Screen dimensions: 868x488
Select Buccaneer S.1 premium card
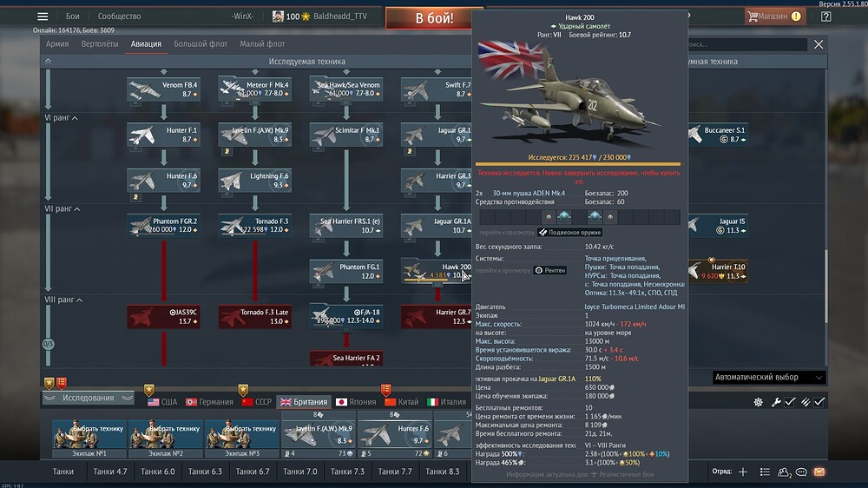pyautogui.click(x=719, y=135)
